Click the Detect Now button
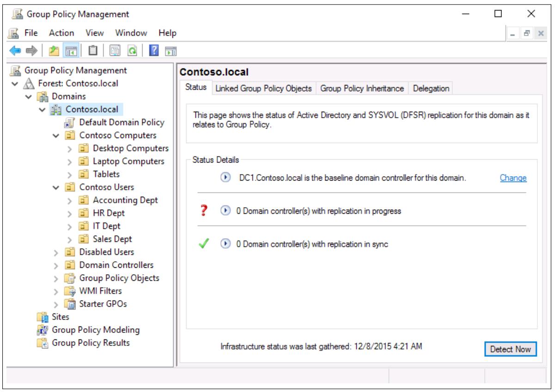 (x=511, y=349)
